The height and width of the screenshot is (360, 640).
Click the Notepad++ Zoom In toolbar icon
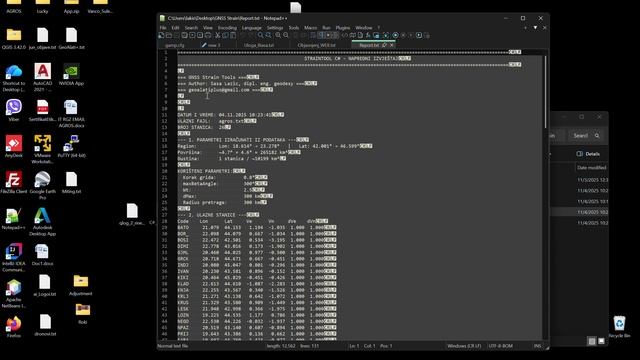(x=278, y=36)
